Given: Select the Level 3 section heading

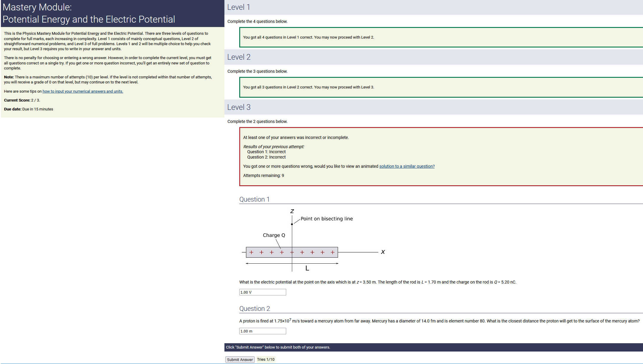Looking at the screenshot, I should (x=239, y=107).
